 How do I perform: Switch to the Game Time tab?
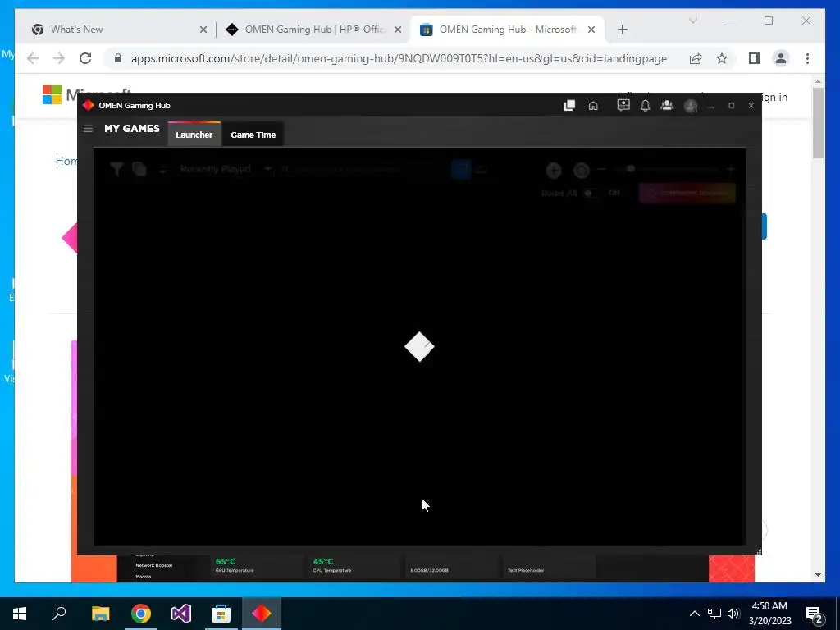pos(253,135)
